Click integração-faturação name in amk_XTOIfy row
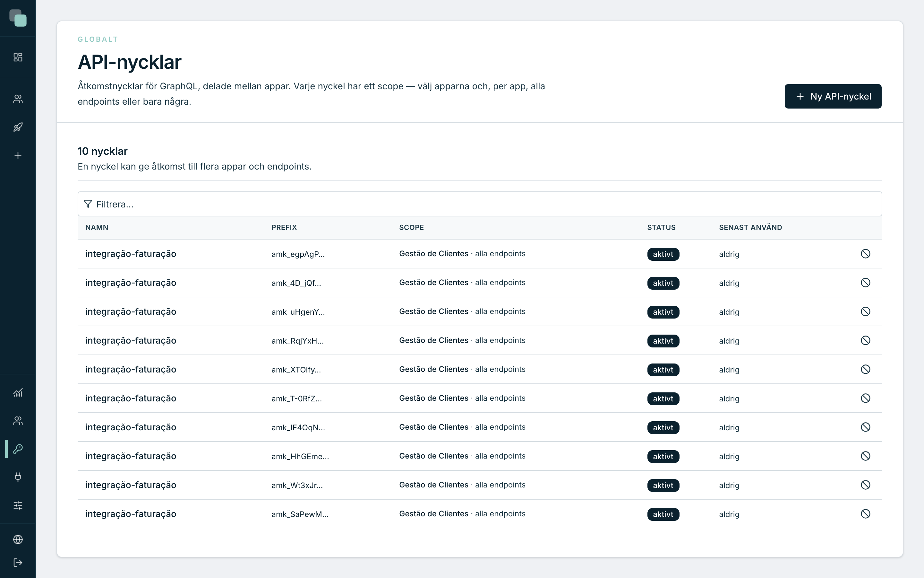924x578 pixels. tap(131, 370)
